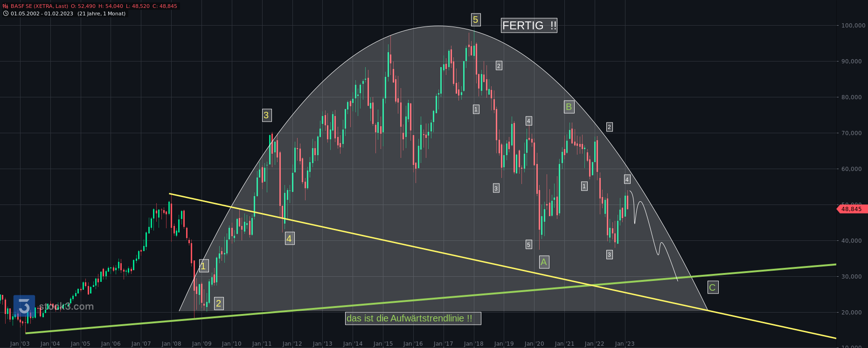
Task: Click the Jan '19 date axis label
Action: (x=504, y=344)
